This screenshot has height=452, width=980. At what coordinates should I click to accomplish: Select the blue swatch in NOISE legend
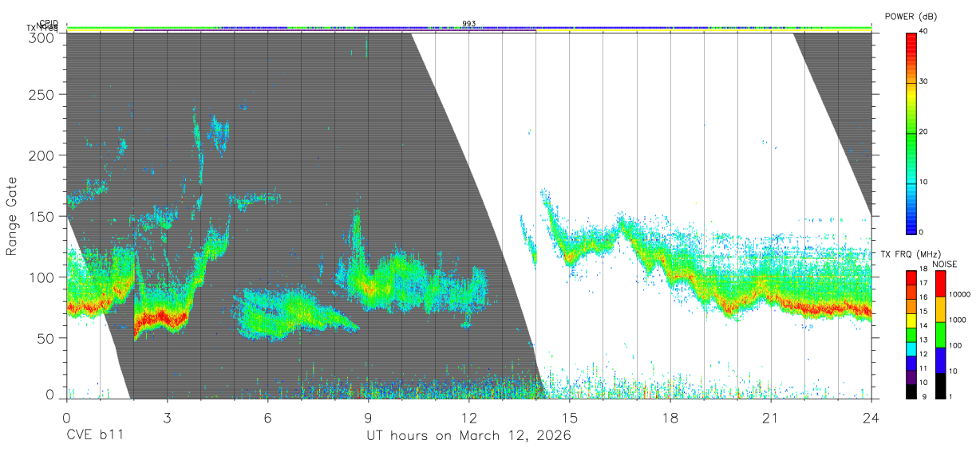[939, 360]
